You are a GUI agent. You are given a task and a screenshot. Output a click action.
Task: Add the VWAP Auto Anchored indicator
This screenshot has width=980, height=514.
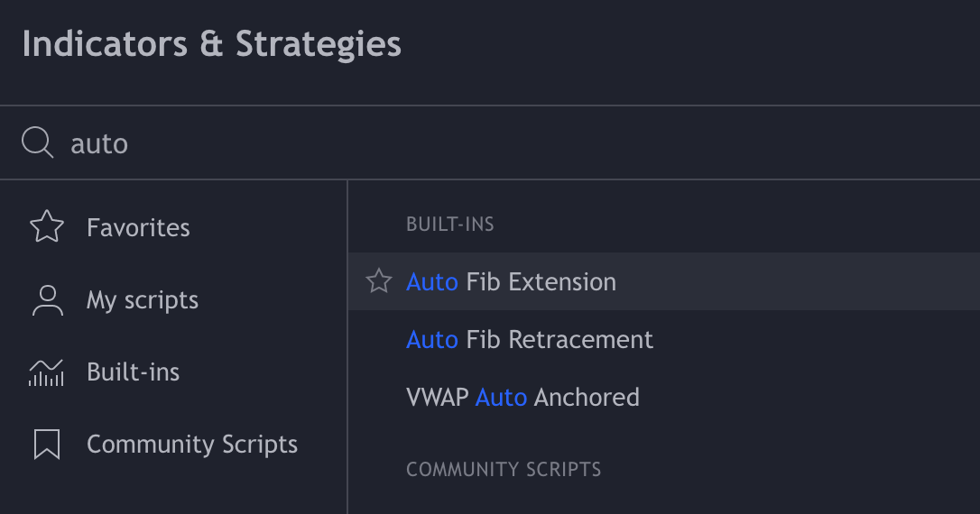click(x=522, y=397)
